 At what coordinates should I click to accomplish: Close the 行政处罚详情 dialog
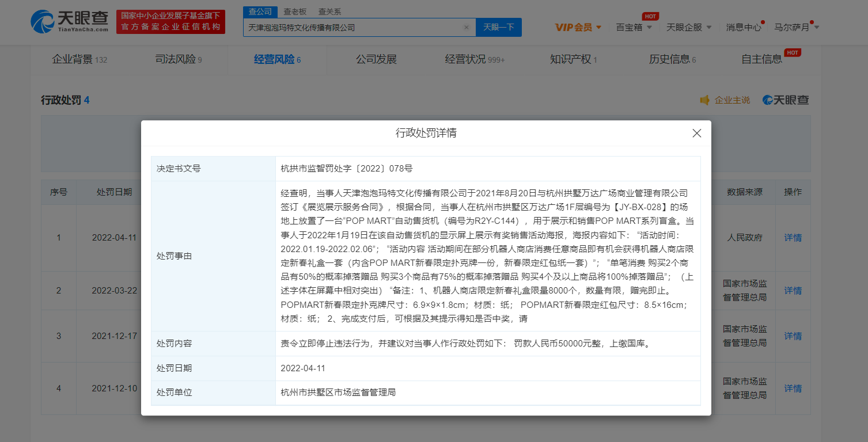696,134
